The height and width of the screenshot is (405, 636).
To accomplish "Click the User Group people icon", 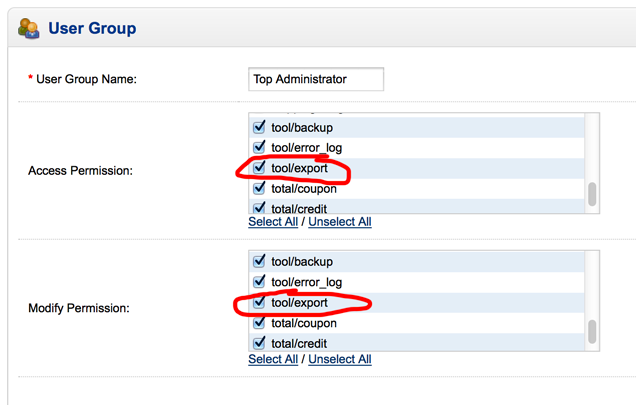I will point(29,28).
